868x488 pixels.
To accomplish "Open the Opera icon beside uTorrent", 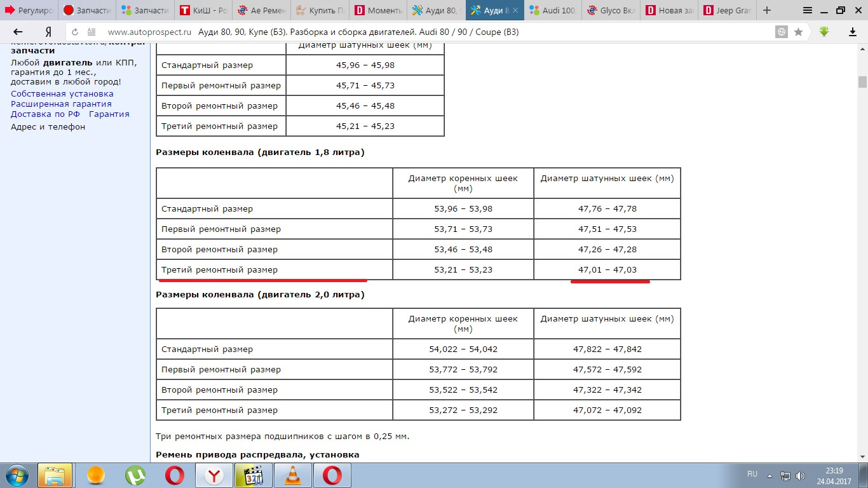I will pos(175,475).
